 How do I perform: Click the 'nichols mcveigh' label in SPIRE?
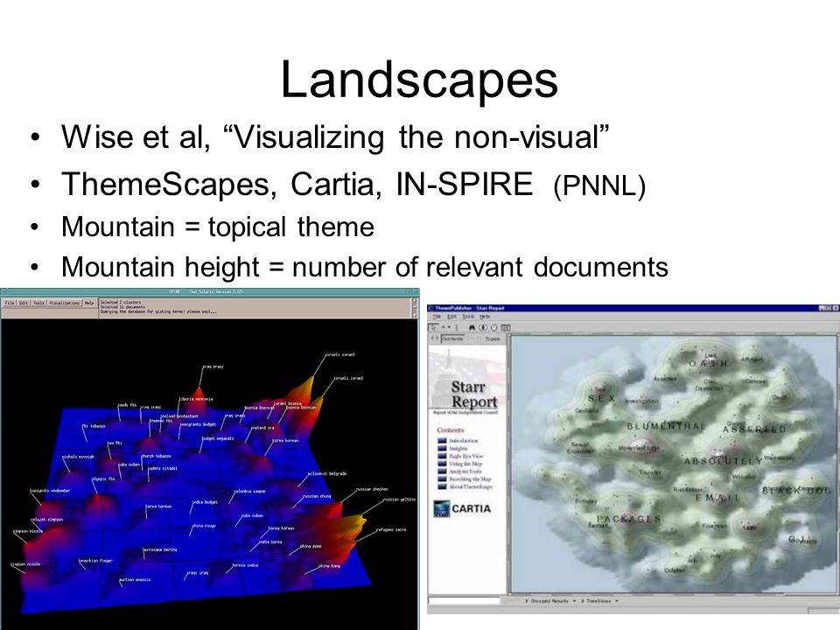coord(78,457)
